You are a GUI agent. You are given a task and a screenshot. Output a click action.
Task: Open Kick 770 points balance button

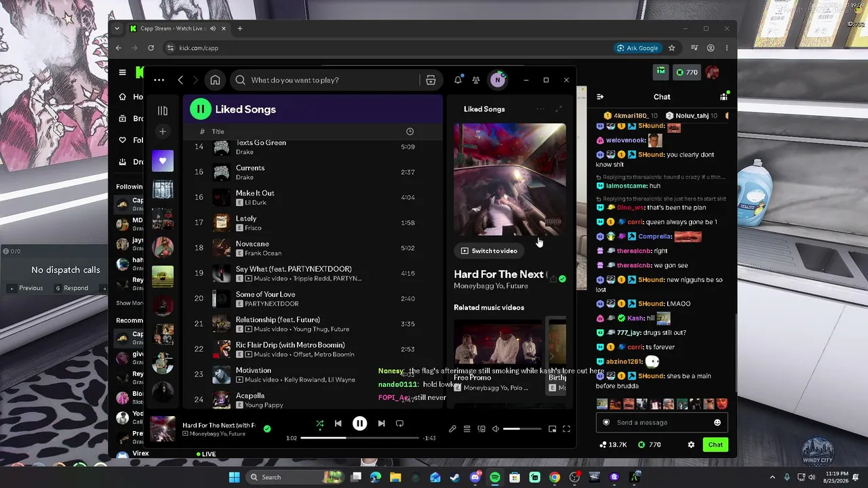pyautogui.click(x=686, y=73)
